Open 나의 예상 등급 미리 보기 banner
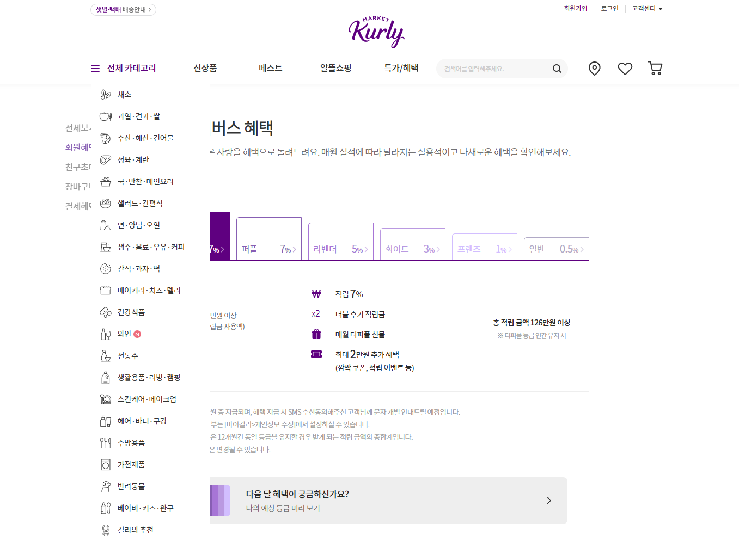 (388, 501)
